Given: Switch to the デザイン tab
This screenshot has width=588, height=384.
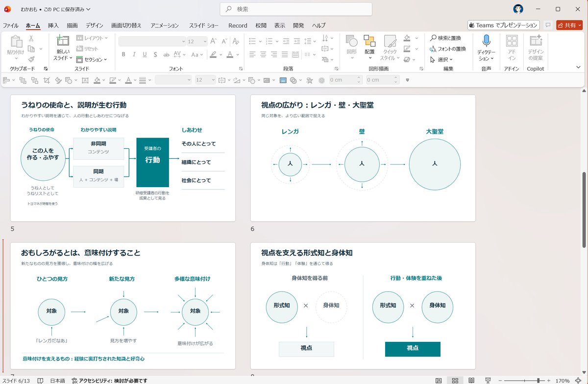Looking at the screenshot, I should click(95, 25).
